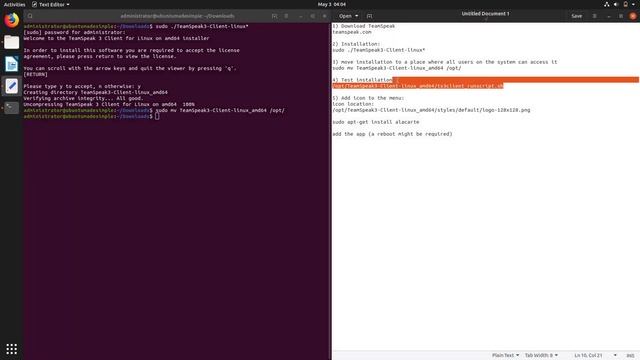Click the '1) Download TeamSpeak' line
Image resolution: width=640 pixels, height=360 pixels.
coord(364,26)
